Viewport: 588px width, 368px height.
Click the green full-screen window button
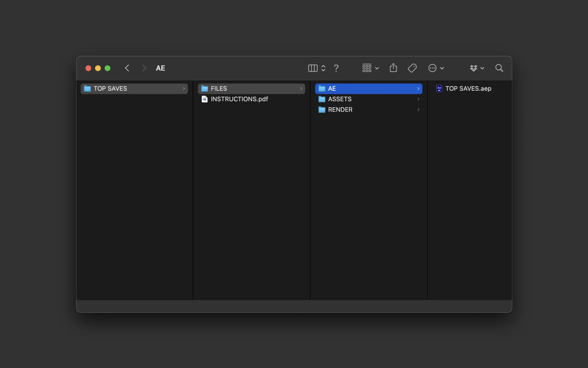click(x=107, y=68)
